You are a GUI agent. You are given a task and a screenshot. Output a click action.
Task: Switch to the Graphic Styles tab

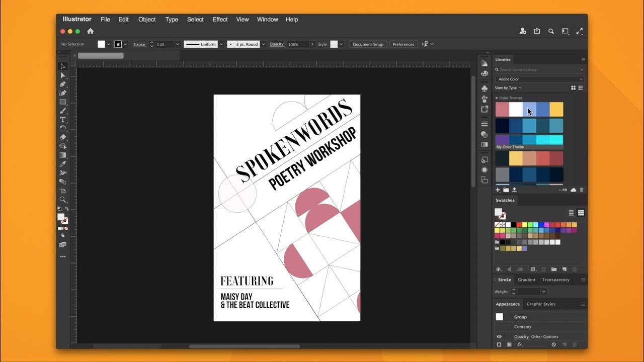(x=541, y=304)
